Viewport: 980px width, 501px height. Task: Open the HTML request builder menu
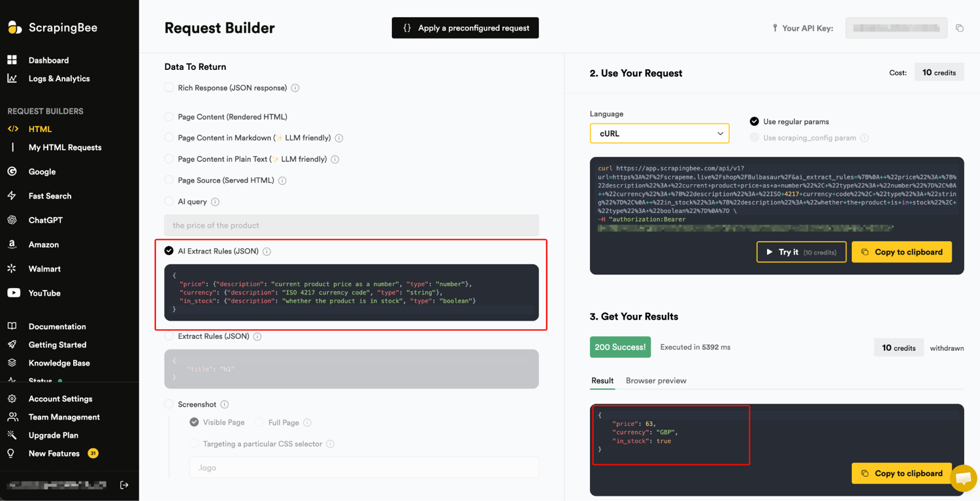(x=40, y=129)
